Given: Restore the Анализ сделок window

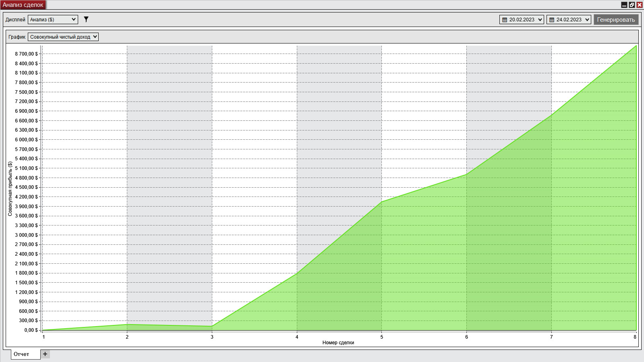Looking at the screenshot, I should pyautogui.click(x=632, y=5).
